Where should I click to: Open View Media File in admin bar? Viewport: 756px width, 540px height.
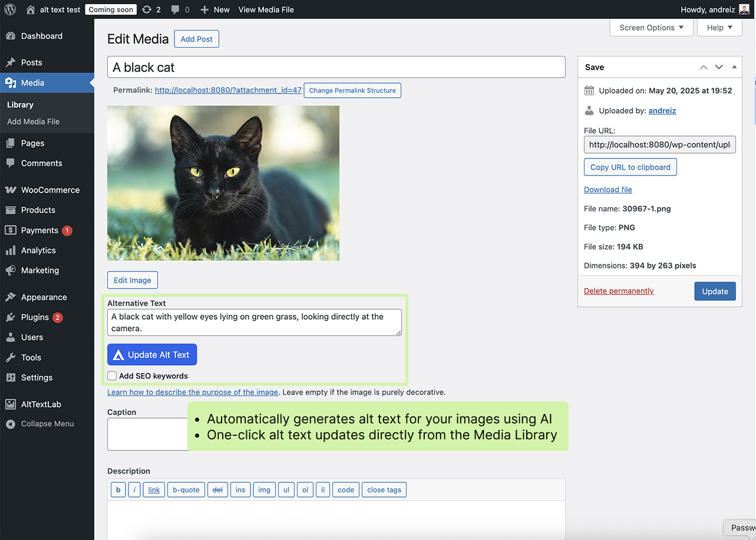tap(266, 9)
